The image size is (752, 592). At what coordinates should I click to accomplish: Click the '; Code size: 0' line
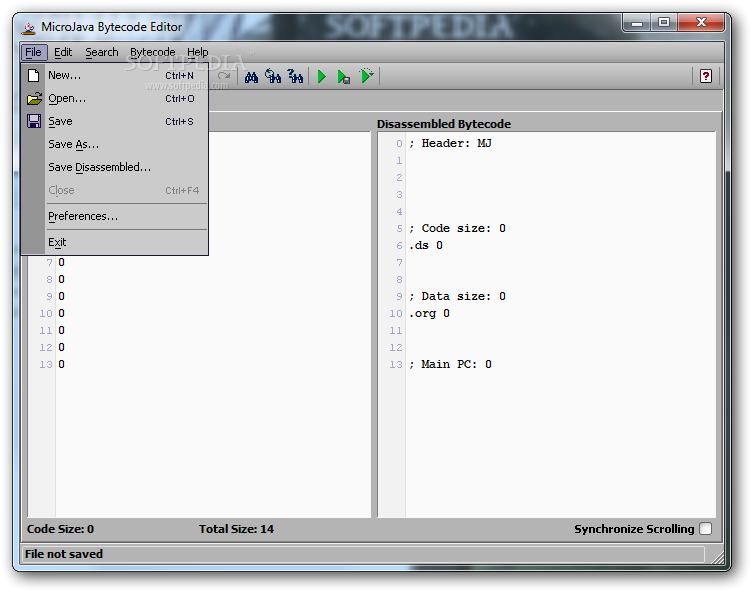[457, 228]
